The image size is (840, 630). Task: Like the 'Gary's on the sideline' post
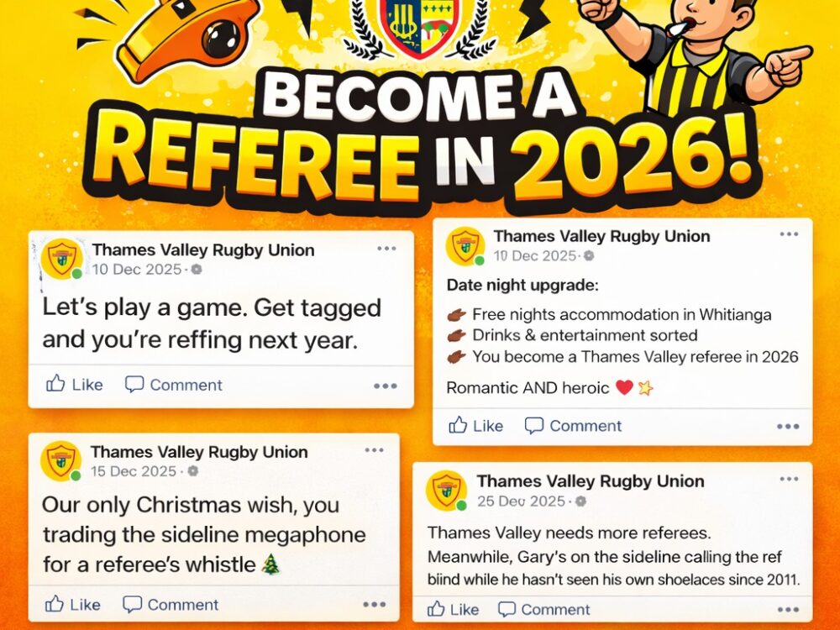pyautogui.click(x=453, y=609)
